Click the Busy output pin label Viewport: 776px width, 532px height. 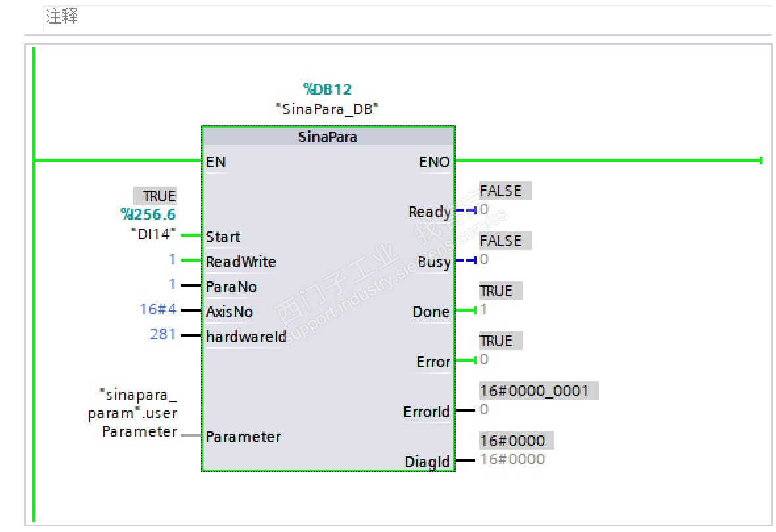[434, 262]
